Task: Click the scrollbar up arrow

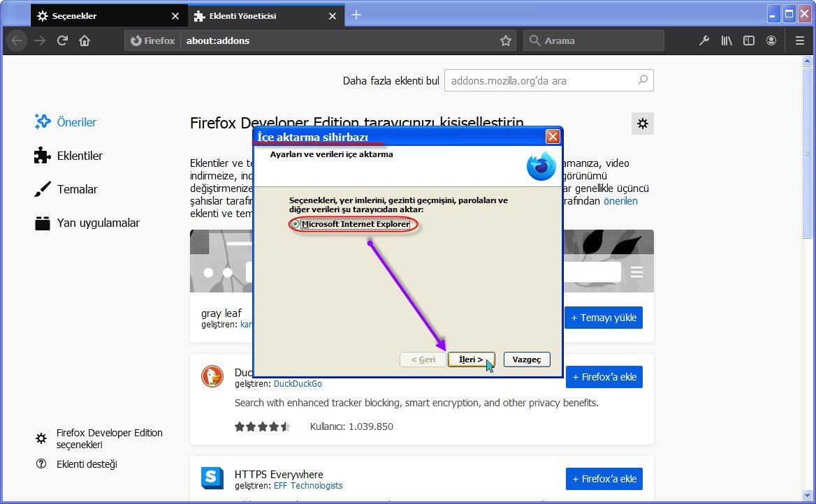Action: [807, 61]
